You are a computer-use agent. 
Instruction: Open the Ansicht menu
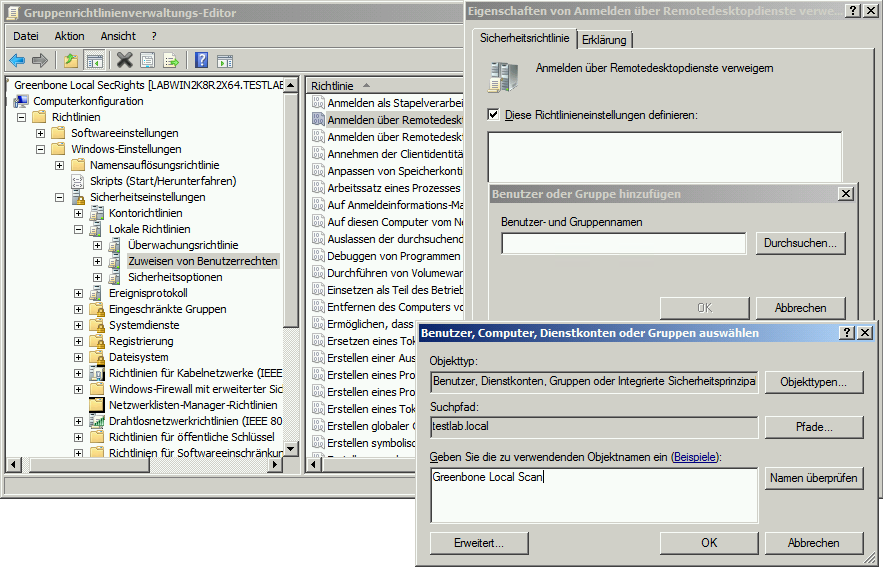[x=118, y=36]
